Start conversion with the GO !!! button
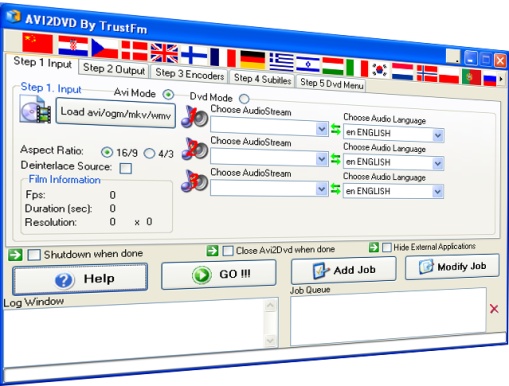 pyautogui.click(x=219, y=274)
